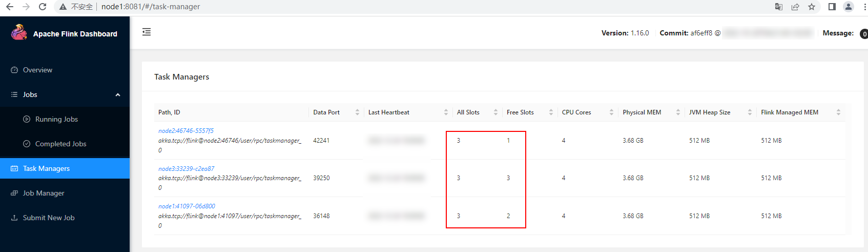Open the translate page icon
Viewport: 868px width, 252px height.
coord(779,7)
